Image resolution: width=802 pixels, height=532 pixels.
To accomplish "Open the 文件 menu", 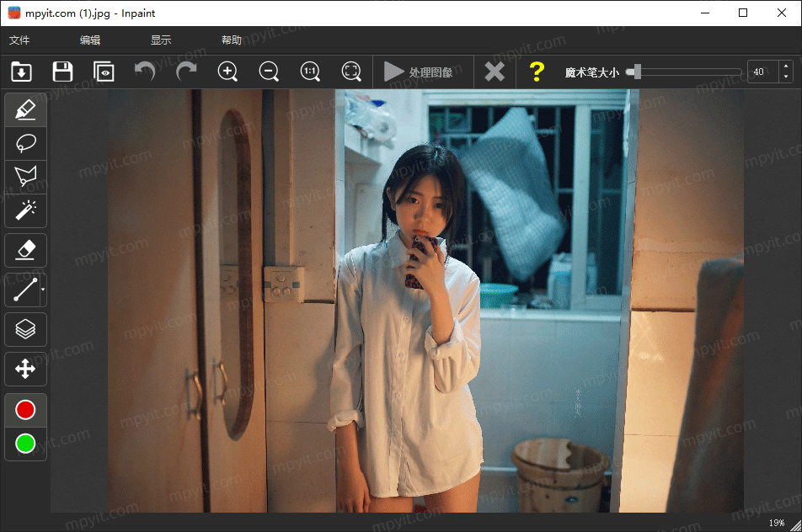I will click(19, 40).
